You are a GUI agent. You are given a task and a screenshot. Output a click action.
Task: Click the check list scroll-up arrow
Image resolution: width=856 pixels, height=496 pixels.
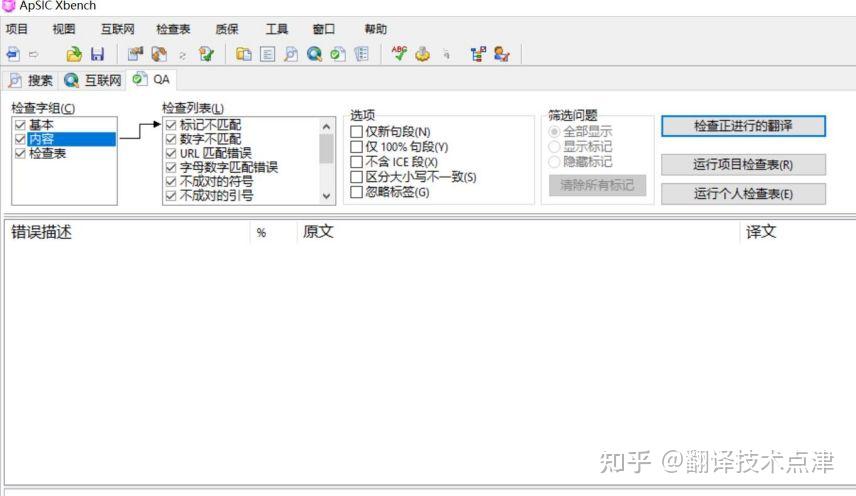pyautogui.click(x=326, y=127)
